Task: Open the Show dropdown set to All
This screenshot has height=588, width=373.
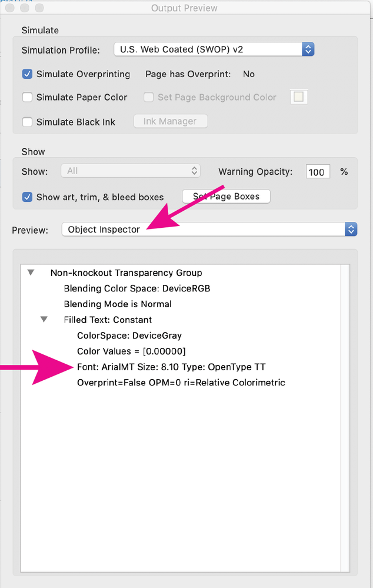Action: click(131, 171)
